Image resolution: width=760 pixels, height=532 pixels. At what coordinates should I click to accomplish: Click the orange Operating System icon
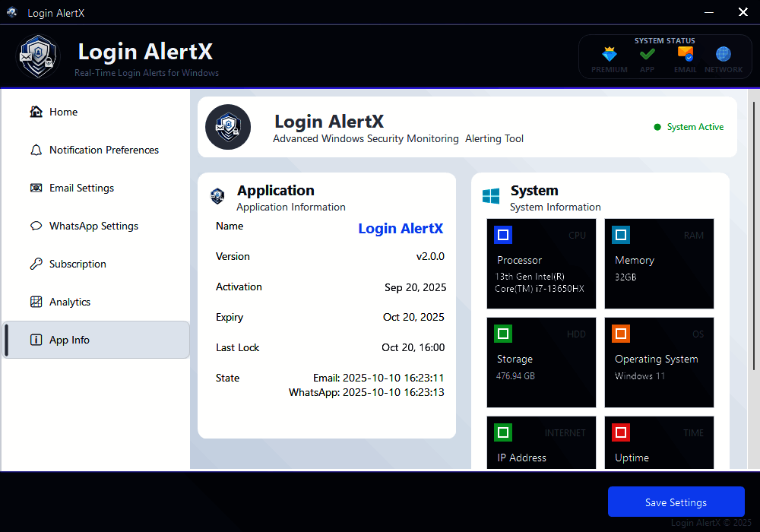click(621, 334)
